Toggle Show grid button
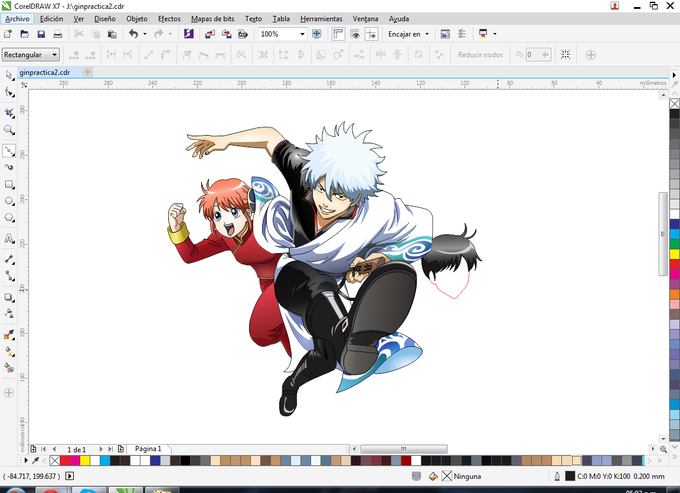The width and height of the screenshot is (680, 493). tap(355, 34)
